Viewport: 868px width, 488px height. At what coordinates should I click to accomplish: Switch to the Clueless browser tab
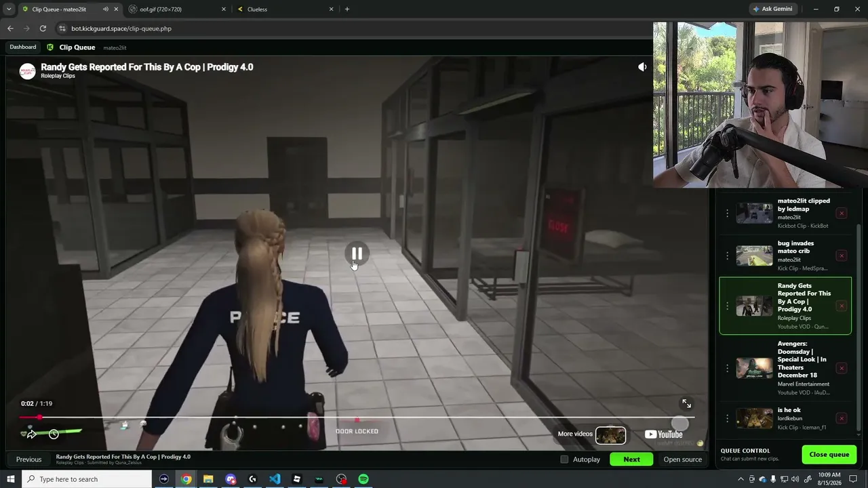coord(285,9)
